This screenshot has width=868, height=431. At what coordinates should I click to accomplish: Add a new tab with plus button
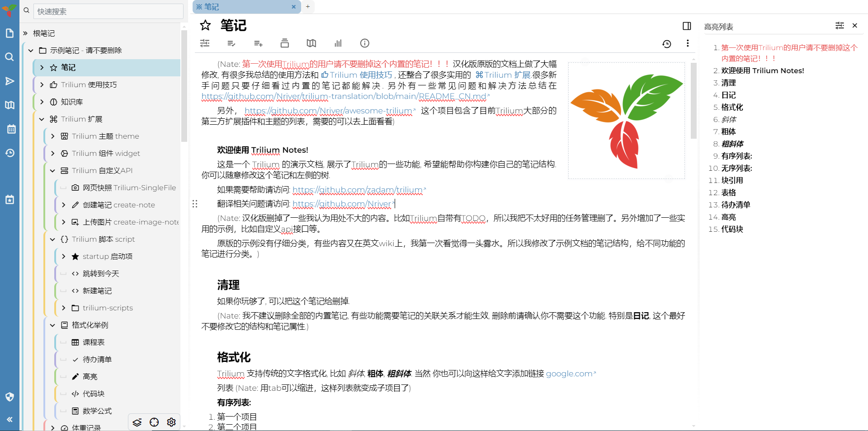[x=308, y=7]
